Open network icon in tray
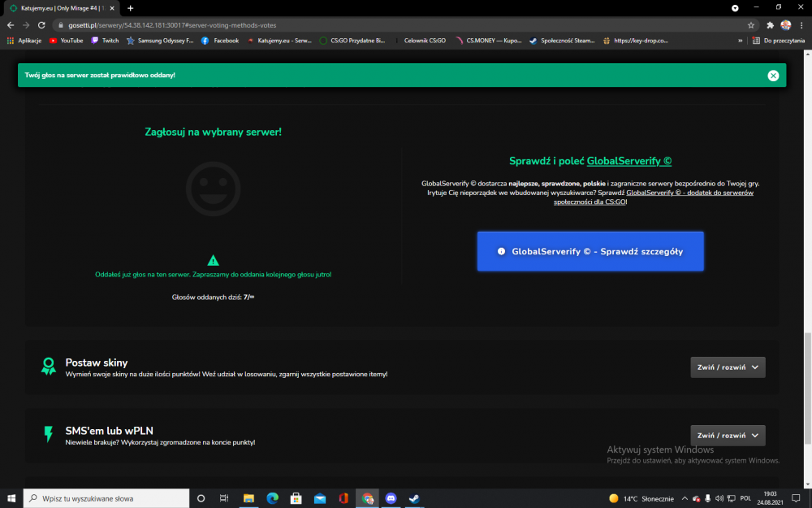This screenshot has width=812, height=508. click(732, 499)
